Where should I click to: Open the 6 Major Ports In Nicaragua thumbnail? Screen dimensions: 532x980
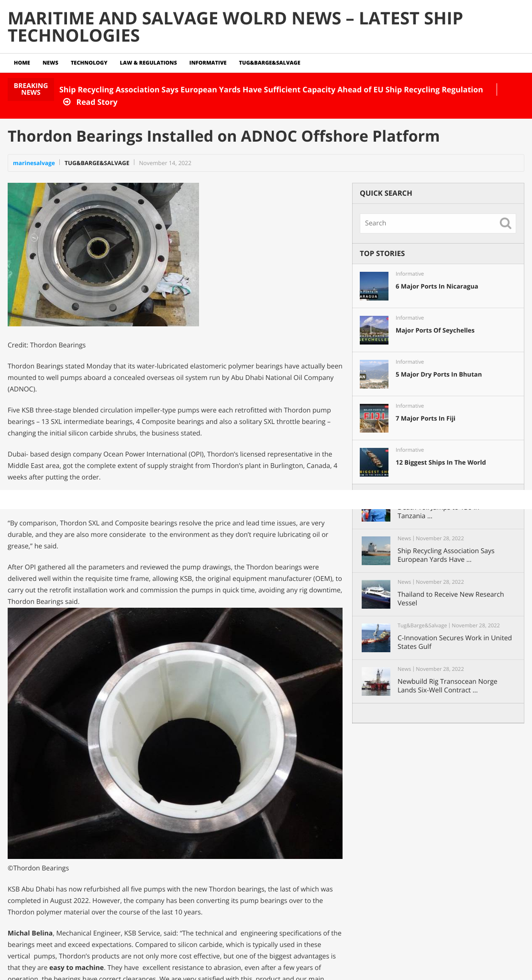point(374,286)
